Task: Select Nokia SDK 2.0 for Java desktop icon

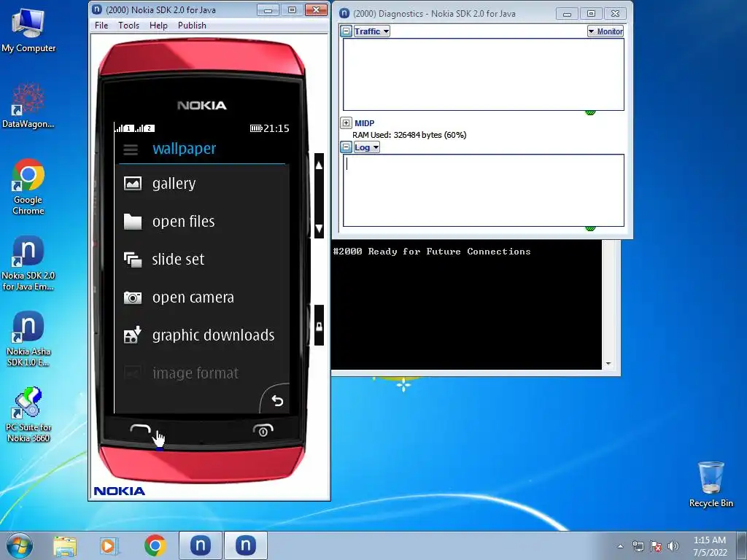Action: [28, 262]
